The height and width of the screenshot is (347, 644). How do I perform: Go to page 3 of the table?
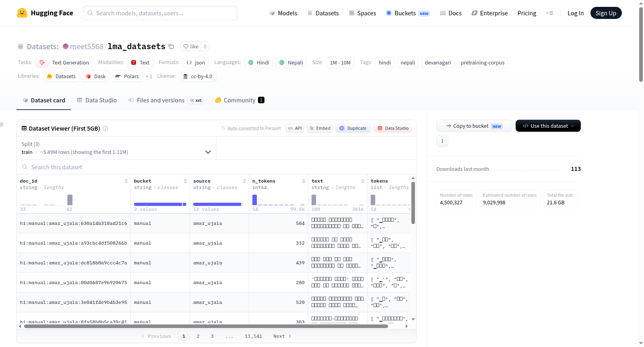[212, 336]
